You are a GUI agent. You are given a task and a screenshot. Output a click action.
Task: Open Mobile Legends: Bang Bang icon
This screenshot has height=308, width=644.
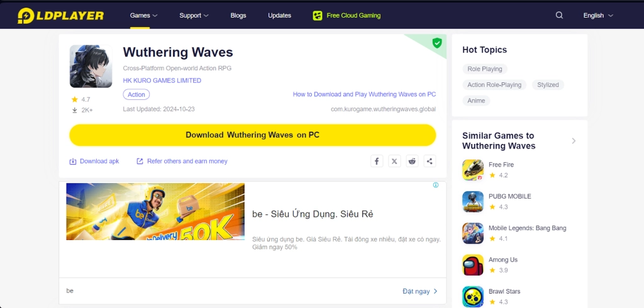point(473,233)
